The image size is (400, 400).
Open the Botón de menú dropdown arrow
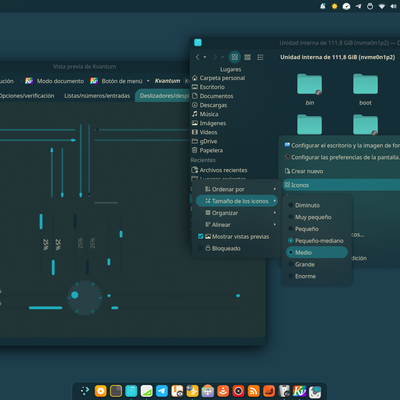[148, 81]
